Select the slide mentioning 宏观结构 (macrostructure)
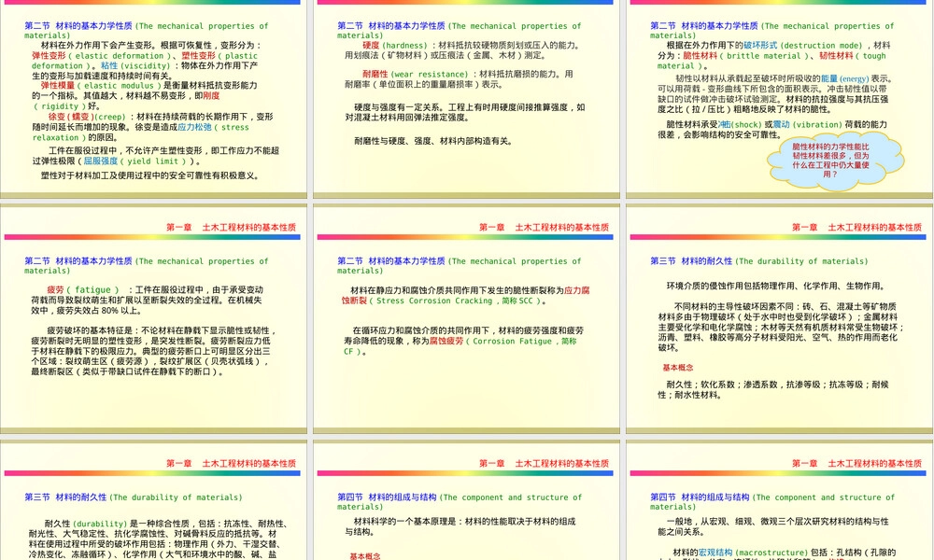 tap(780, 500)
